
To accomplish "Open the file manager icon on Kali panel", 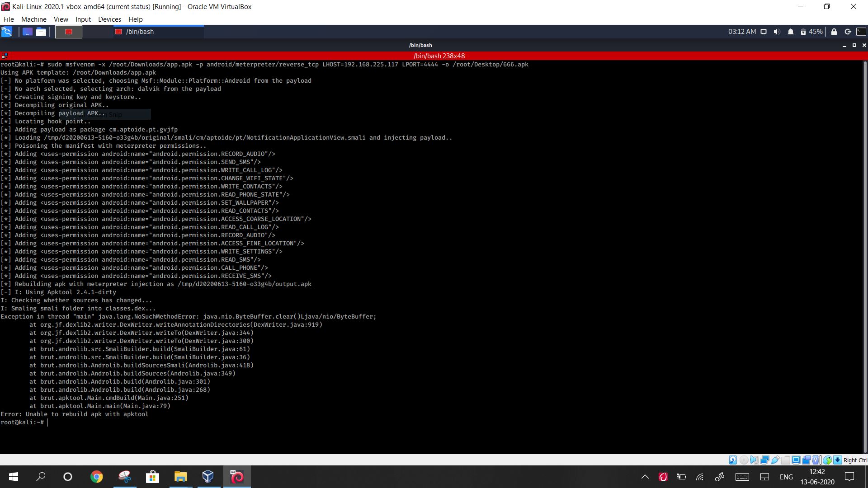I will click(x=41, y=32).
